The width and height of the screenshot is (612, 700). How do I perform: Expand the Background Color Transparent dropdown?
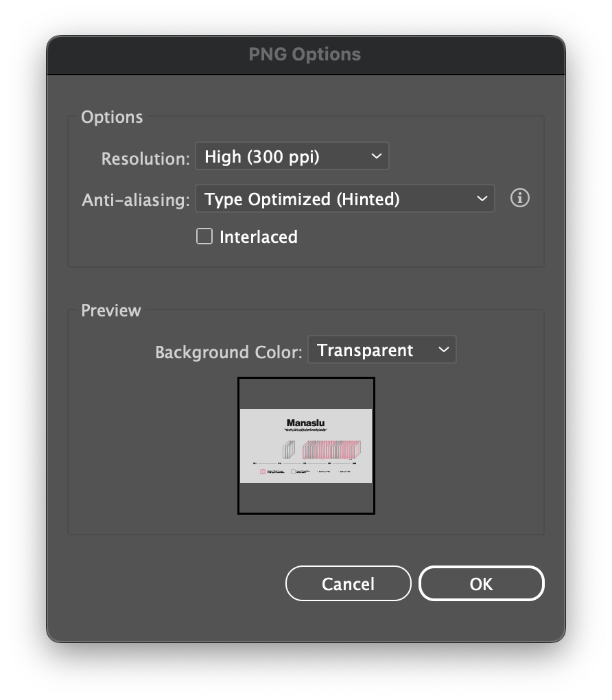pos(381,351)
